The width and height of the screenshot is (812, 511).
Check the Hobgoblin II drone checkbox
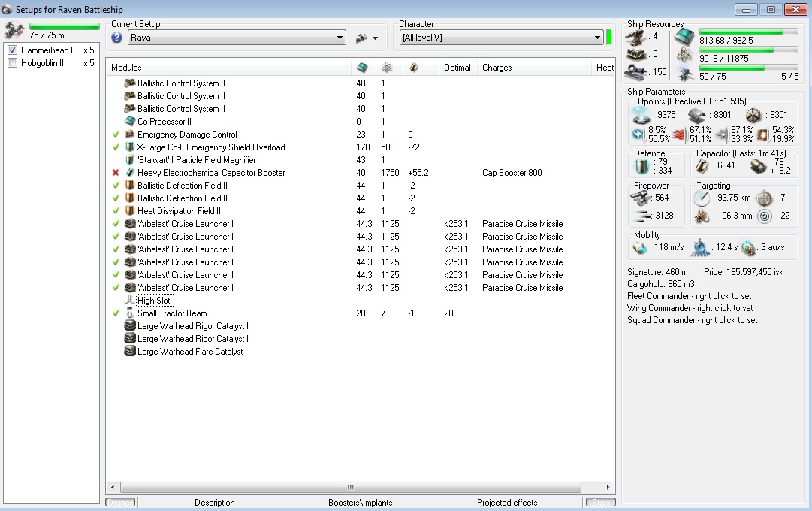[13, 62]
